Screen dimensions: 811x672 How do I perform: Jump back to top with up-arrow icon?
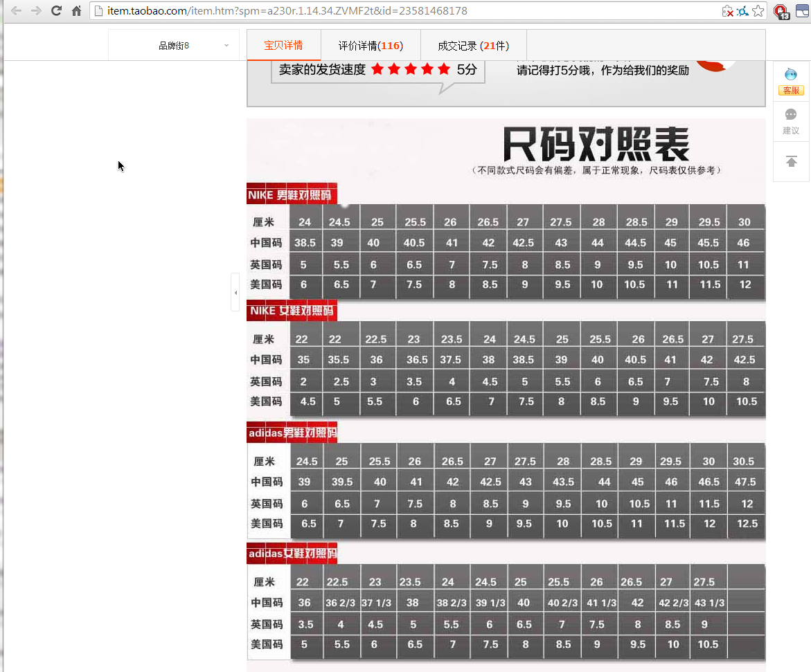pyautogui.click(x=792, y=162)
